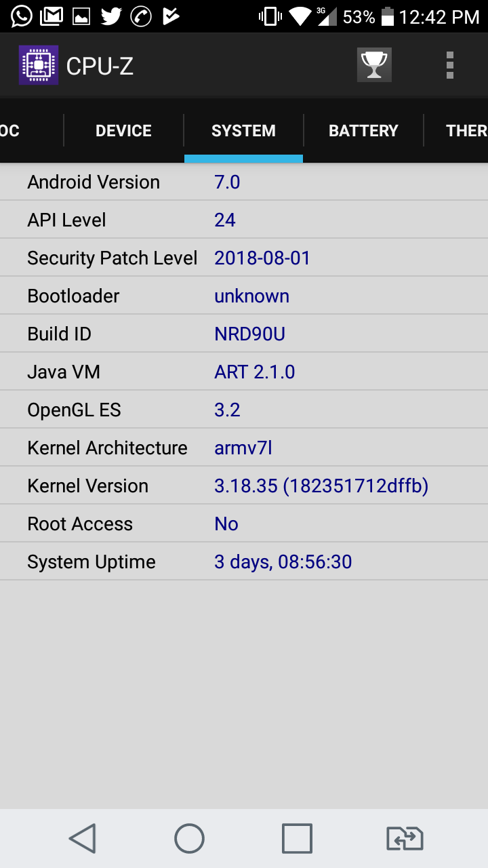
Task: Tap the Bootloader value unknown
Action: 251,296
